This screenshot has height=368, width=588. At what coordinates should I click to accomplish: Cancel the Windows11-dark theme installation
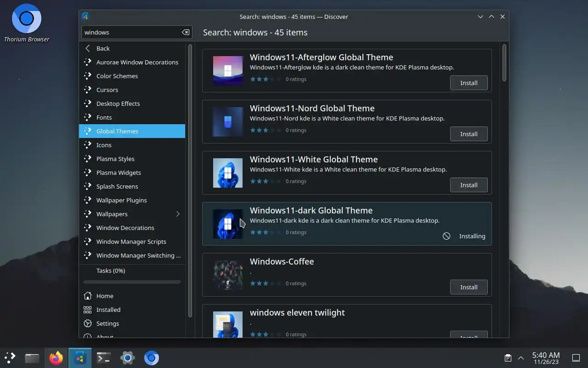[447, 236]
